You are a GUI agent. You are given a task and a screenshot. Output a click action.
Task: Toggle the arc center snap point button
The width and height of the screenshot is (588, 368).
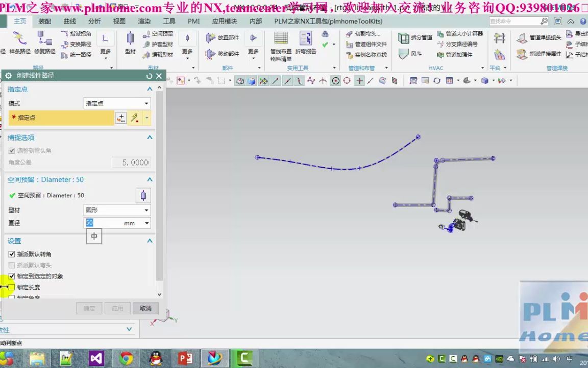tap(336, 81)
